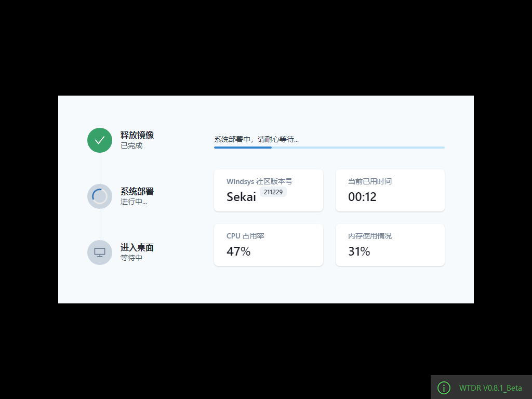Click the deployment progress bar

point(329,148)
